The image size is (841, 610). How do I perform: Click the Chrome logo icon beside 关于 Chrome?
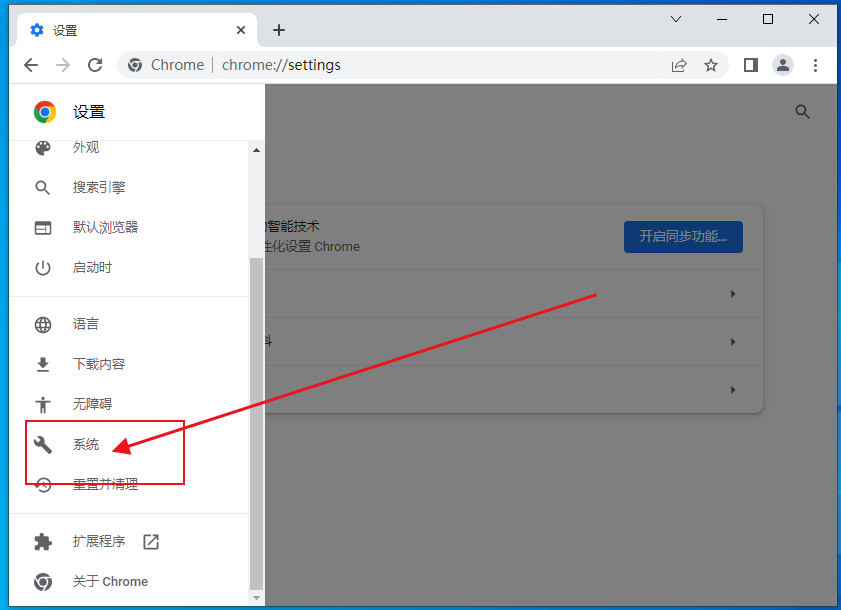[x=43, y=582]
